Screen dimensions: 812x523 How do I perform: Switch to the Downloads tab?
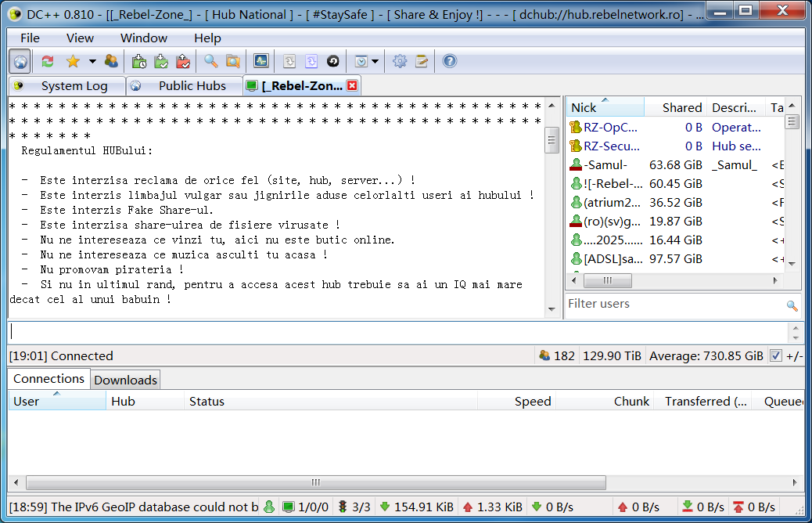point(125,380)
